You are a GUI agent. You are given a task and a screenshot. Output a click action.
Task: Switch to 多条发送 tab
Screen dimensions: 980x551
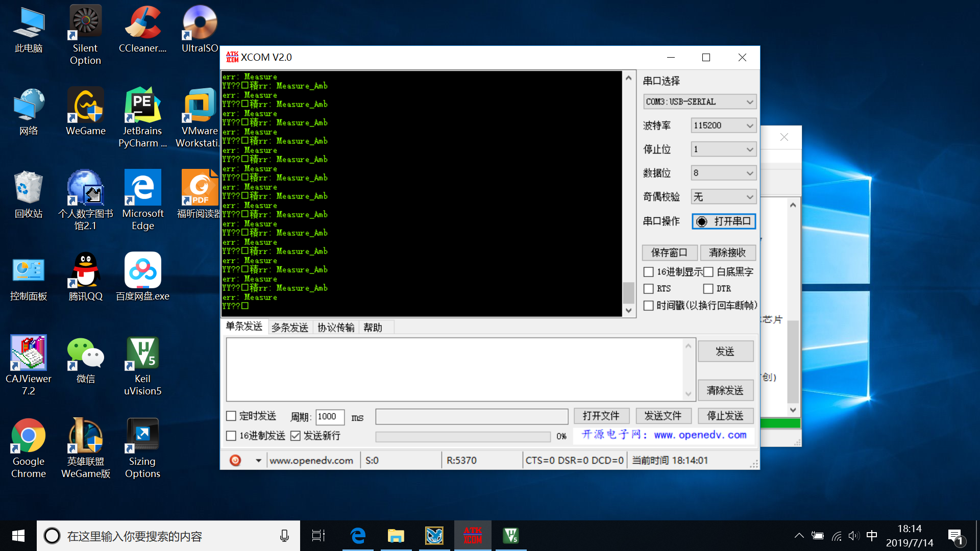[x=290, y=328]
